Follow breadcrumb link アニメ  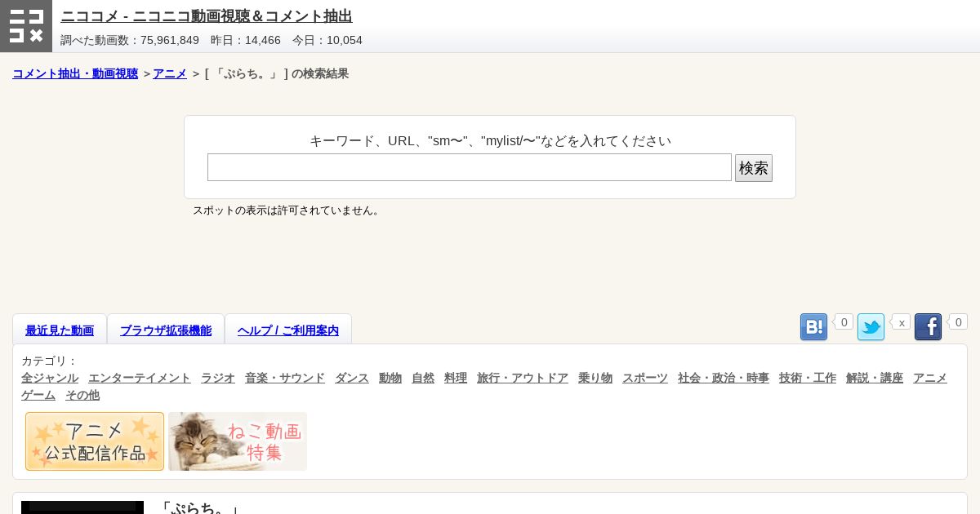pos(170,73)
